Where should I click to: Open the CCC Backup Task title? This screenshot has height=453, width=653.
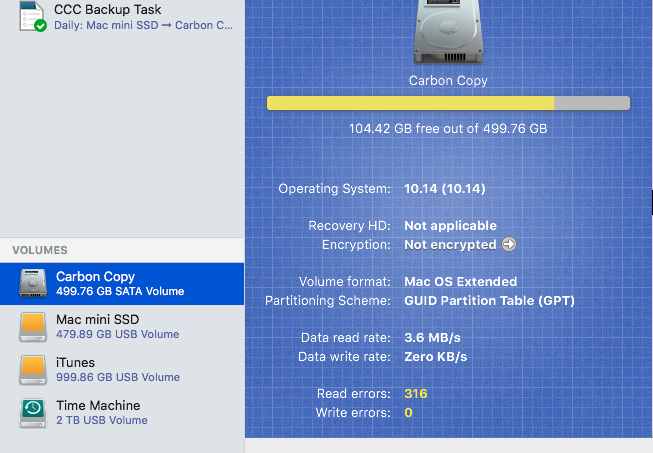tap(107, 9)
